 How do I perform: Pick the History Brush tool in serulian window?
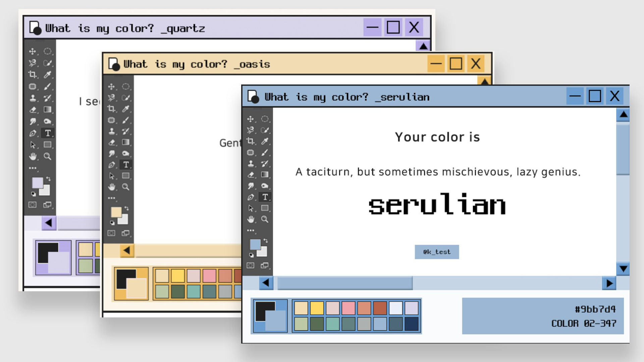click(265, 164)
